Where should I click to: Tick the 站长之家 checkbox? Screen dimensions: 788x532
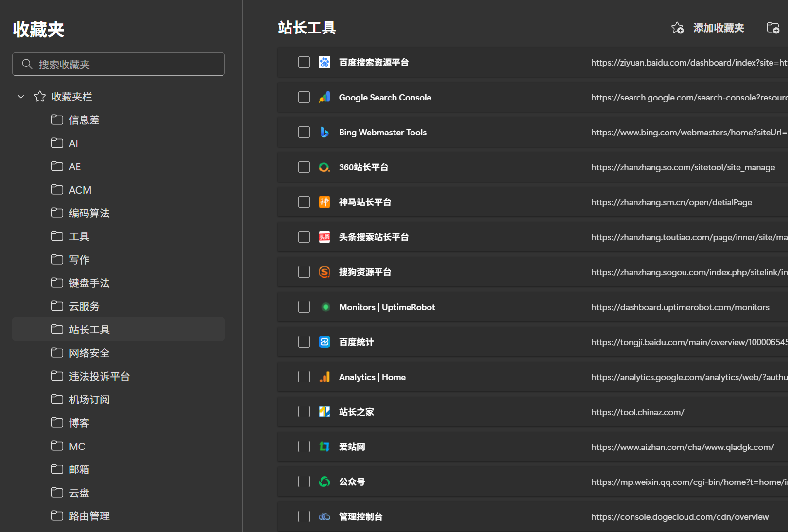pos(304,412)
